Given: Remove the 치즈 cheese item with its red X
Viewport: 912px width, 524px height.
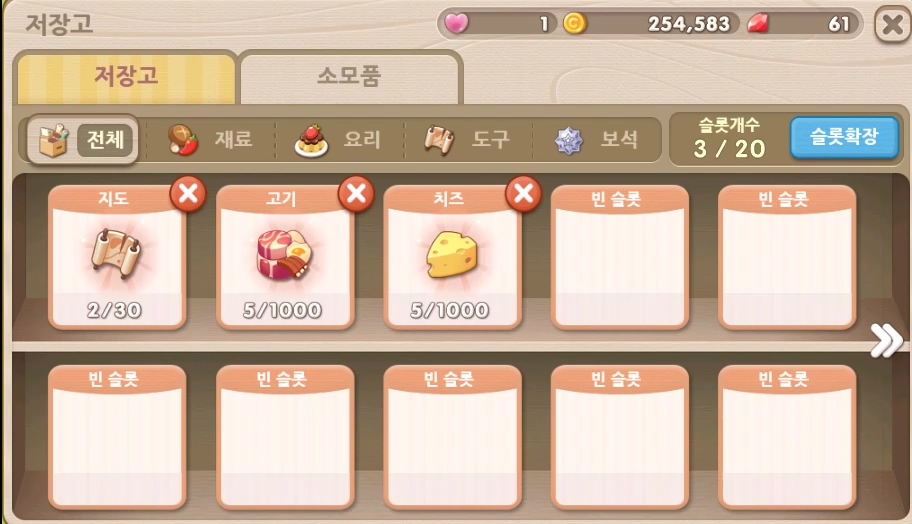Looking at the screenshot, I should click(x=523, y=194).
